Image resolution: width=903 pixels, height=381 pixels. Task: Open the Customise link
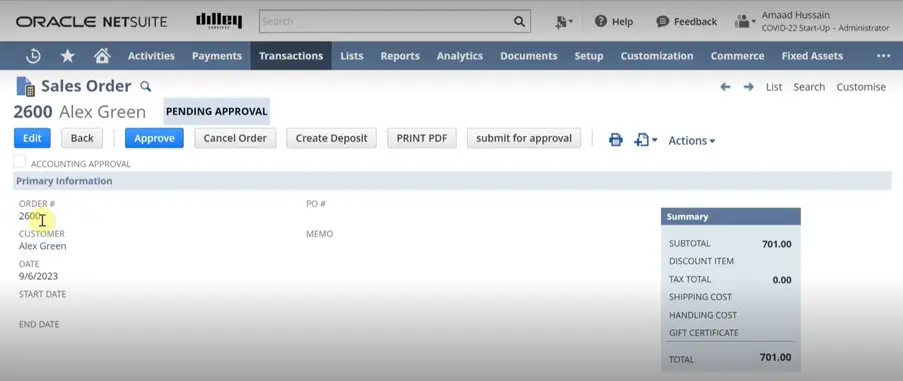[861, 87]
